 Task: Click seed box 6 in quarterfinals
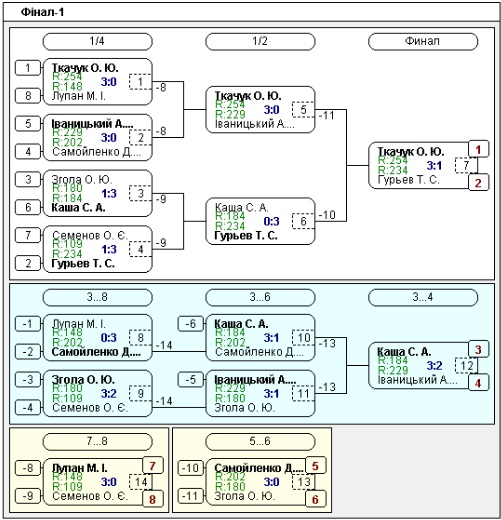coord(28,207)
